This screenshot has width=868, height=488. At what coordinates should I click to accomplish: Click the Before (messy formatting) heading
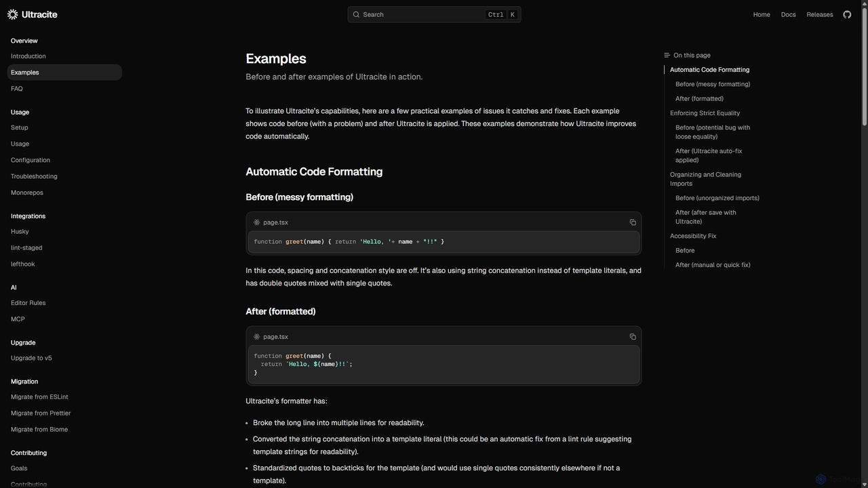pos(299,197)
